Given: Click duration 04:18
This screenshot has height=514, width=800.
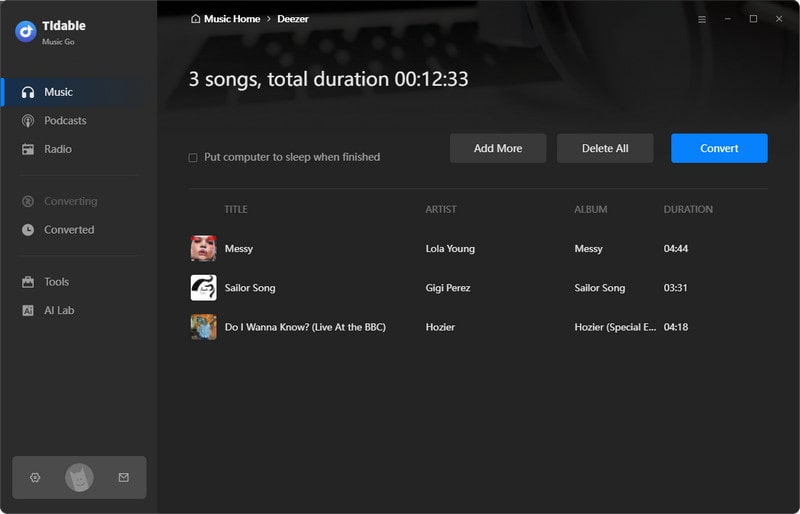Looking at the screenshot, I should point(676,327).
